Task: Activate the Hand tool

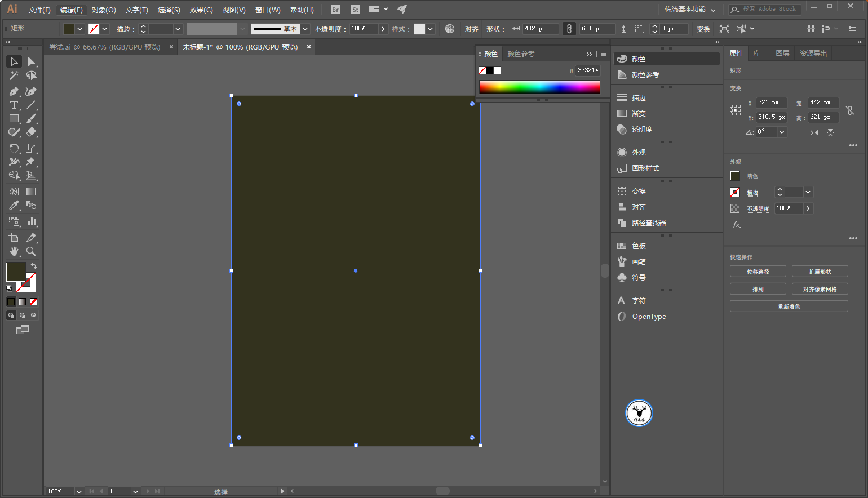Action: [x=14, y=251]
